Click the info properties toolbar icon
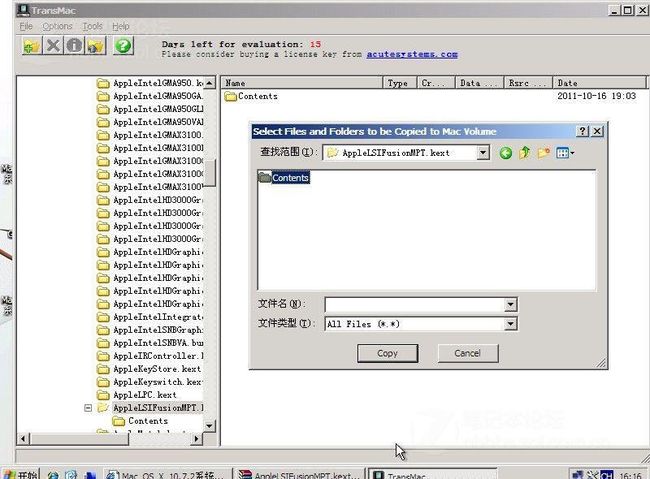This screenshot has width=650, height=479. (x=74, y=46)
